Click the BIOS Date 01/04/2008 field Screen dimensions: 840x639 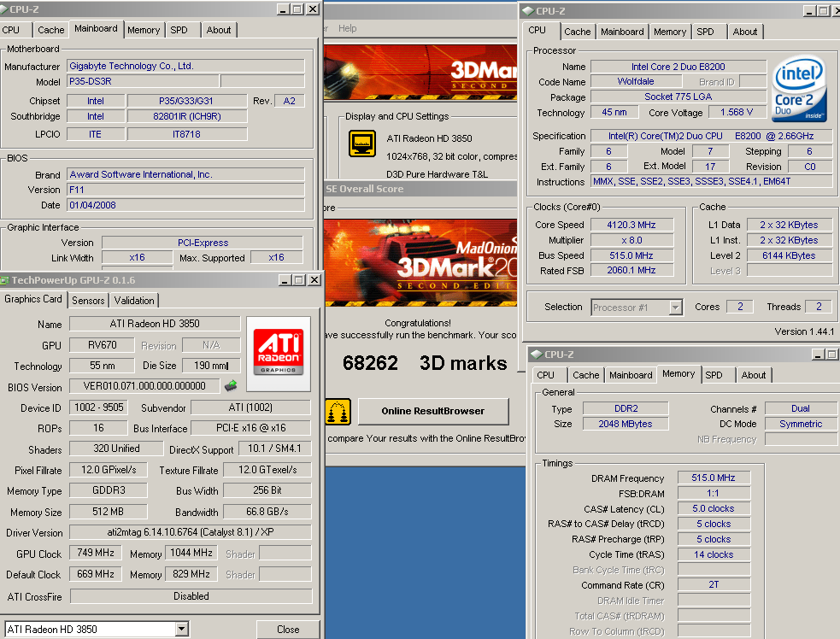186,205
